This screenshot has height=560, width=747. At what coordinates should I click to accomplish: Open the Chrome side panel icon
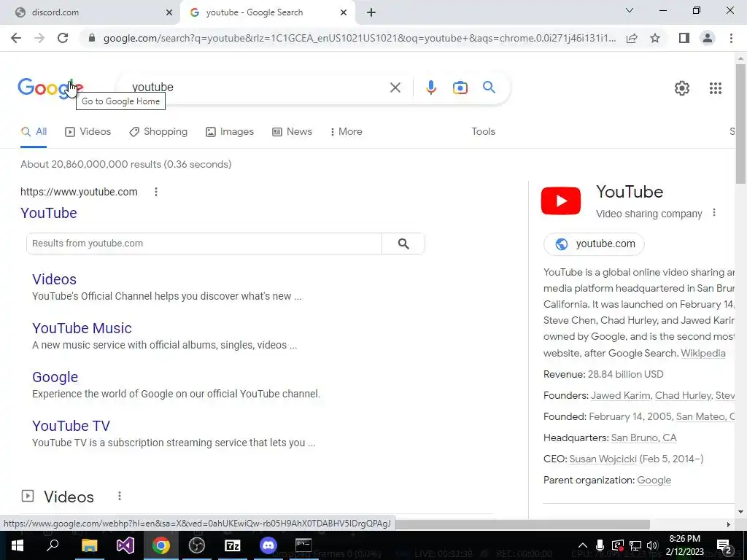coord(684,38)
